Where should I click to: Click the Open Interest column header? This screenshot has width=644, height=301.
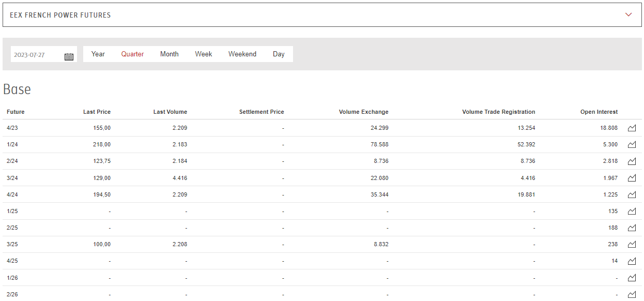pyautogui.click(x=599, y=112)
